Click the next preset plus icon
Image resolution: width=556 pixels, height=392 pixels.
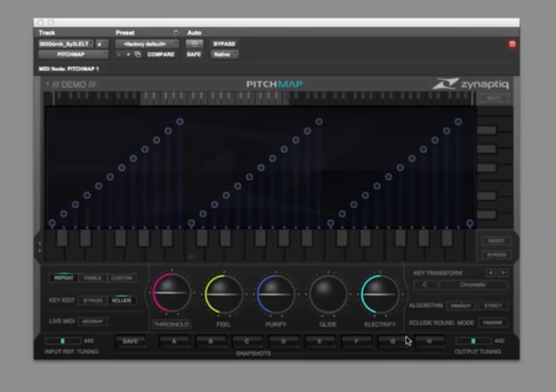(x=128, y=55)
